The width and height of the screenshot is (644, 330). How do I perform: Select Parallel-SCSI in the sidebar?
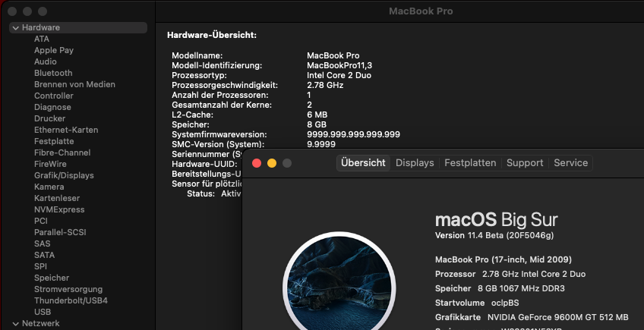[x=60, y=232]
